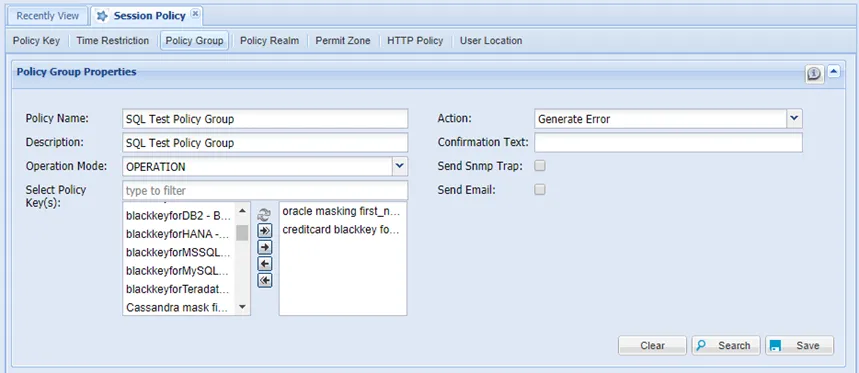Click the Policy Name input field

tap(266, 118)
